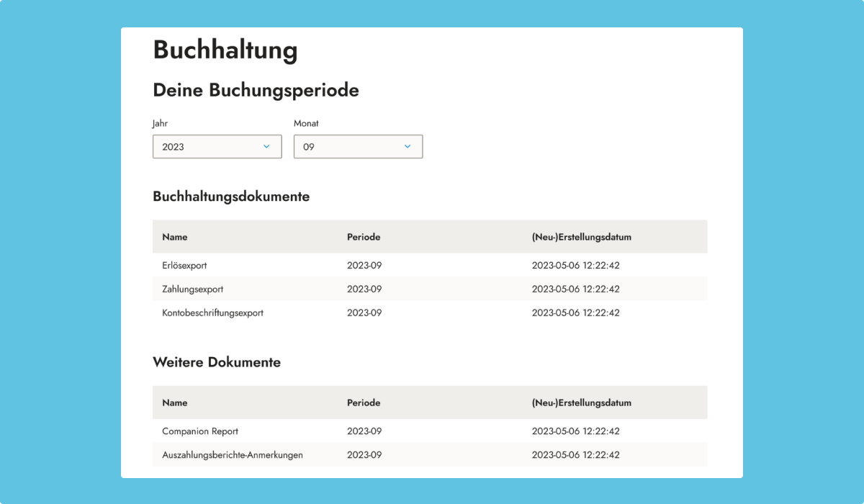
Task: Click the Monat field label
Action: pyautogui.click(x=306, y=124)
